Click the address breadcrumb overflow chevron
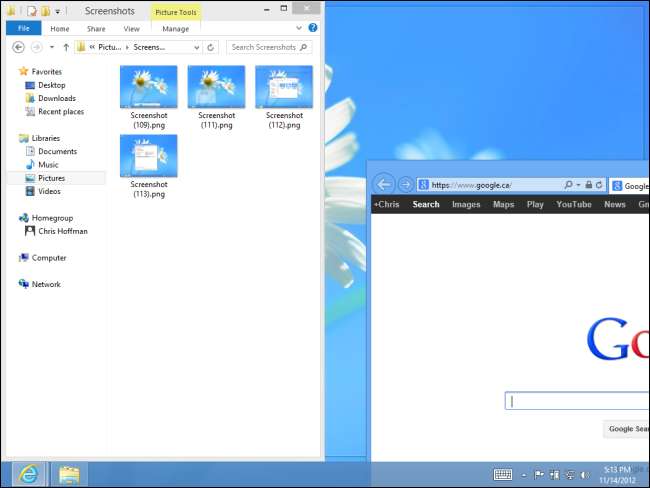Viewport: 650px width, 488px height. [x=92, y=47]
